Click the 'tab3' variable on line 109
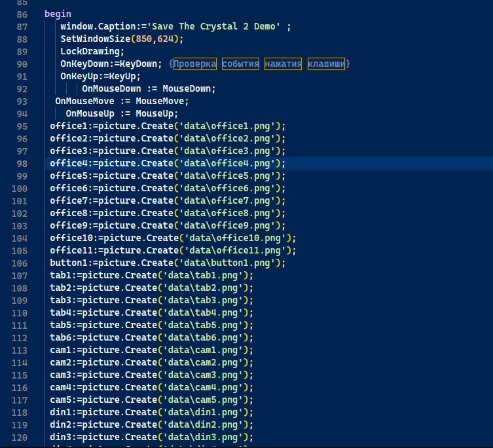This screenshot has height=448, width=493. (60, 300)
